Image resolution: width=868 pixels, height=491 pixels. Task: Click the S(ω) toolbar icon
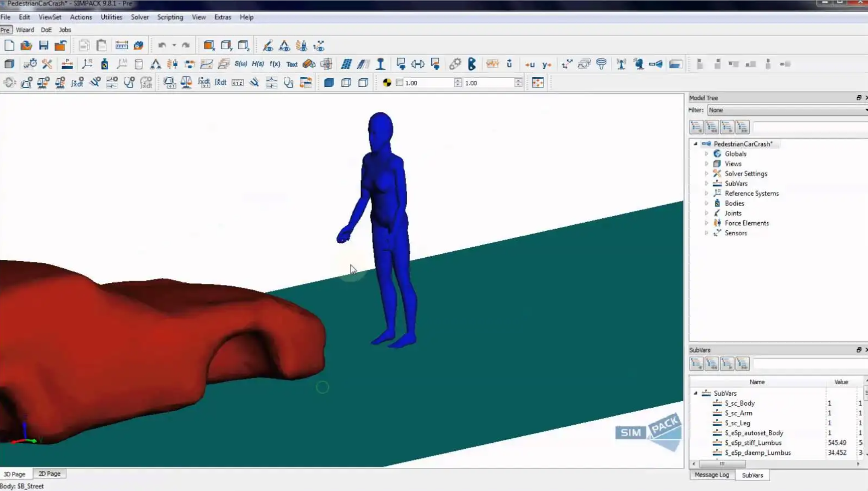pyautogui.click(x=241, y=64)
